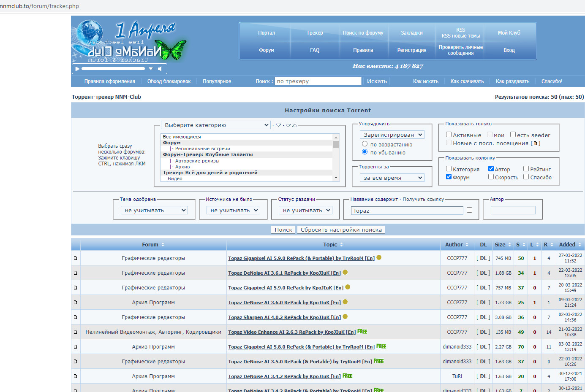Click the Искать button in header
Image resolution: width=585 pixels, height=392 pixels.
(x=377, y=81)
